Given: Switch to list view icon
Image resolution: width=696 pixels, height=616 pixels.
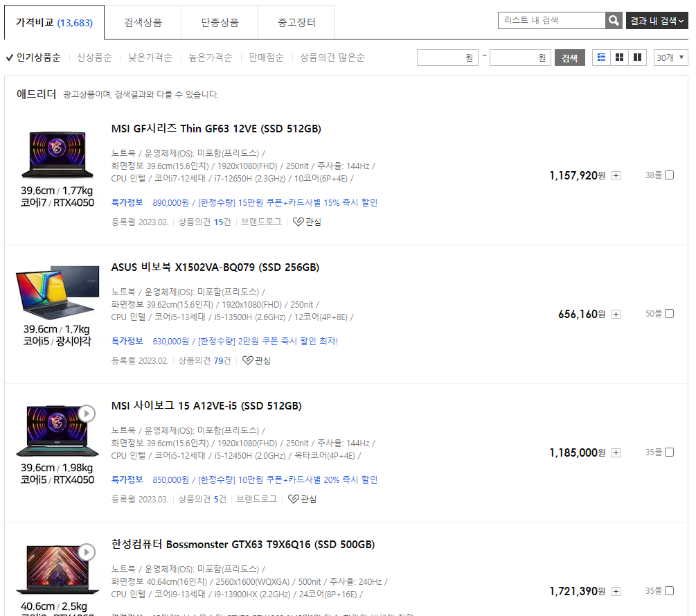Looking at the screenshot, I should pyautogui.click(x=601, y=58).
